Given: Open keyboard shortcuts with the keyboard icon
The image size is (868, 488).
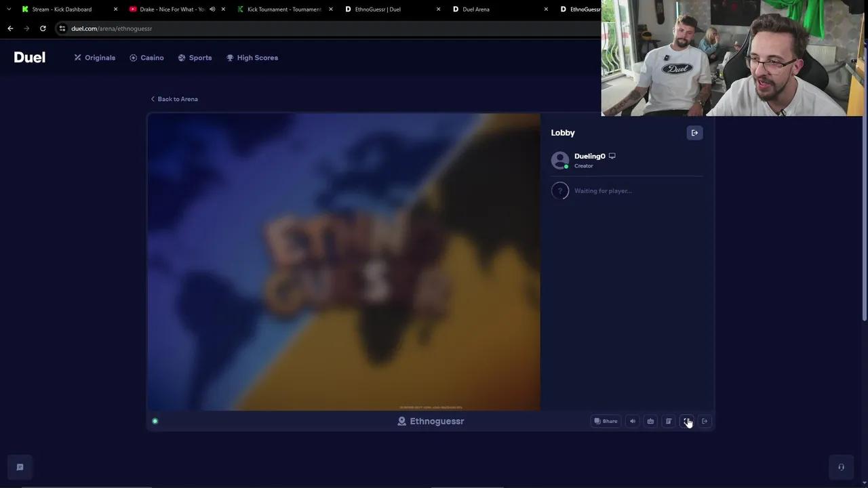Looking at the screenshot, I should (x=650, y=422).
